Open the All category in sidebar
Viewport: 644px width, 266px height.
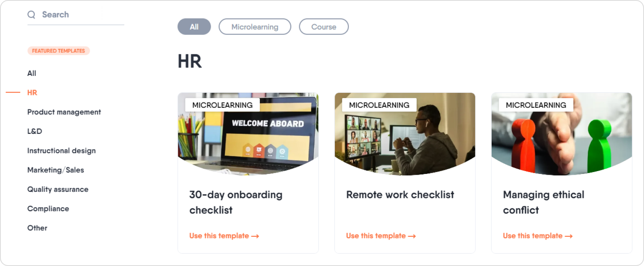pyautogui.click(x=32, y=73)
